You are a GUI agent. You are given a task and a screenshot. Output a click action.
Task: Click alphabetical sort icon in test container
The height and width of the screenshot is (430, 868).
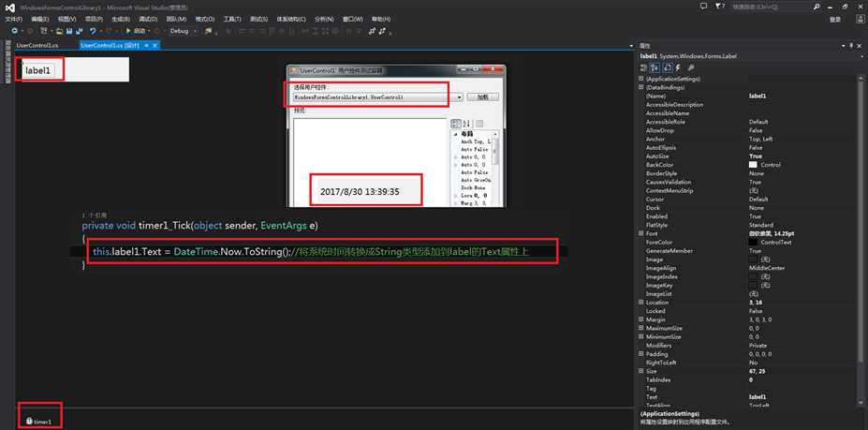click(x=466, y=124)
